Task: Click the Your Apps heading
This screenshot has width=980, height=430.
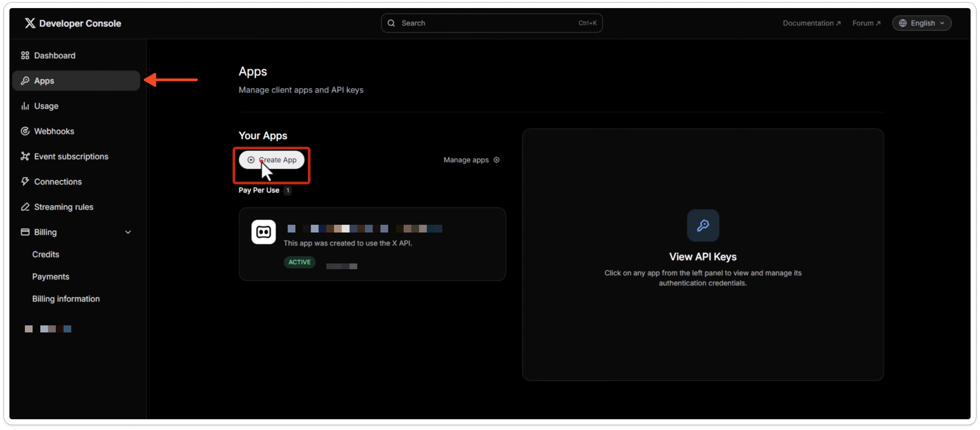Action: tap(263, 136)
